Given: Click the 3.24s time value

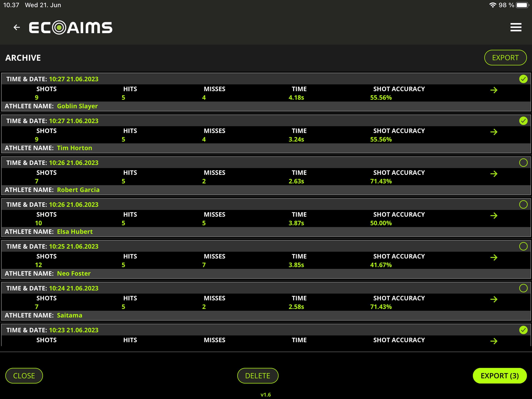Looking at the screenshot, I should point(296,139).
